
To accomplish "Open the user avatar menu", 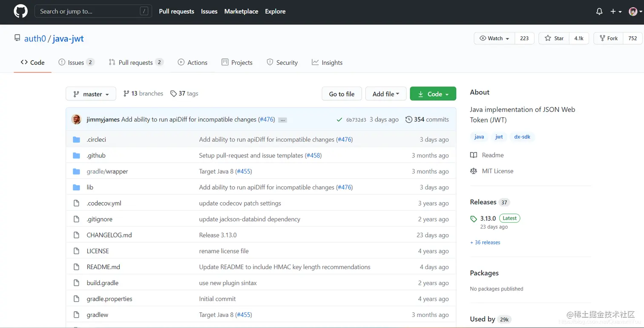I will pyautogui.click(x=635, y=12).
